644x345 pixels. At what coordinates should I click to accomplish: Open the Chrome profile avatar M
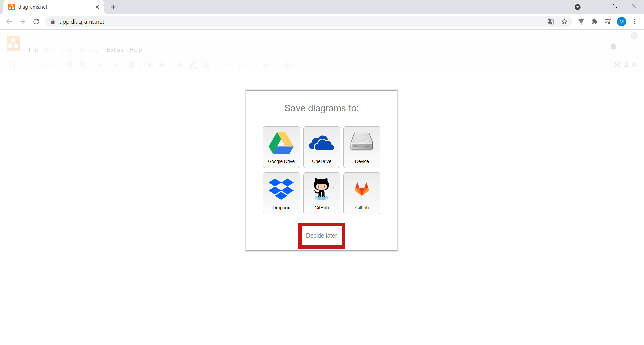tap(621, 22)
